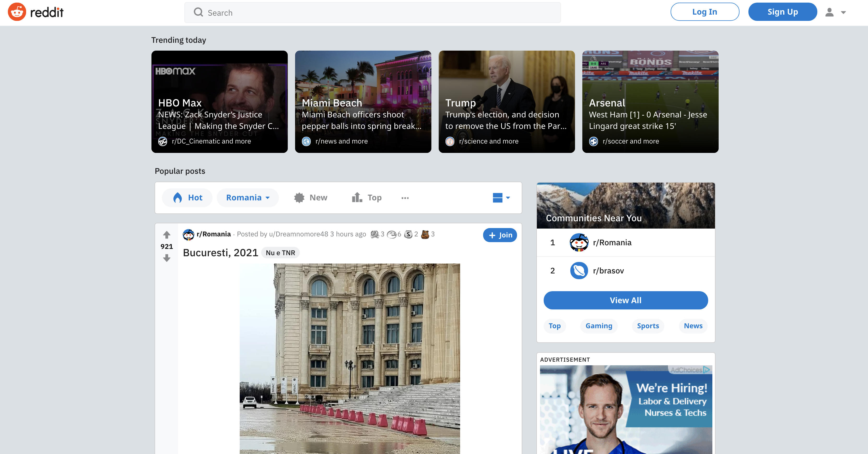Click the New sort burst icon

tap(299, 198)
